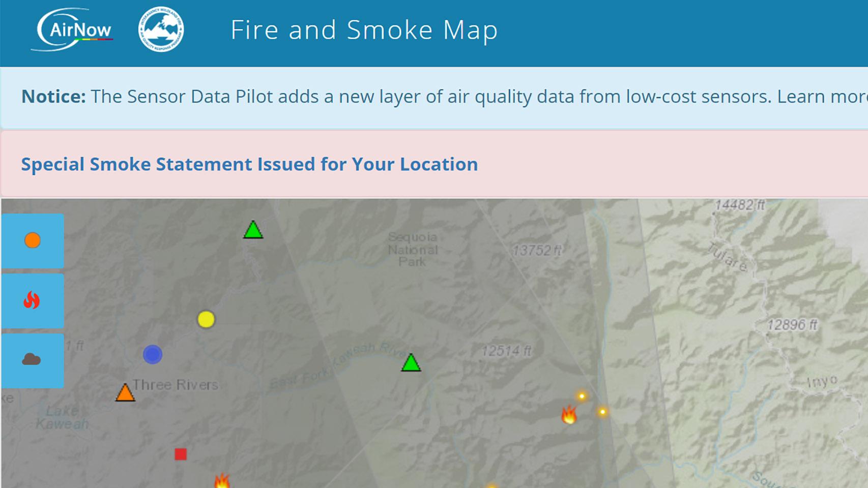The height and width of the screenshot is (488, 868).
Task: Select the fire icon near Sequoia National Park
Action: (x=569, y=415)
